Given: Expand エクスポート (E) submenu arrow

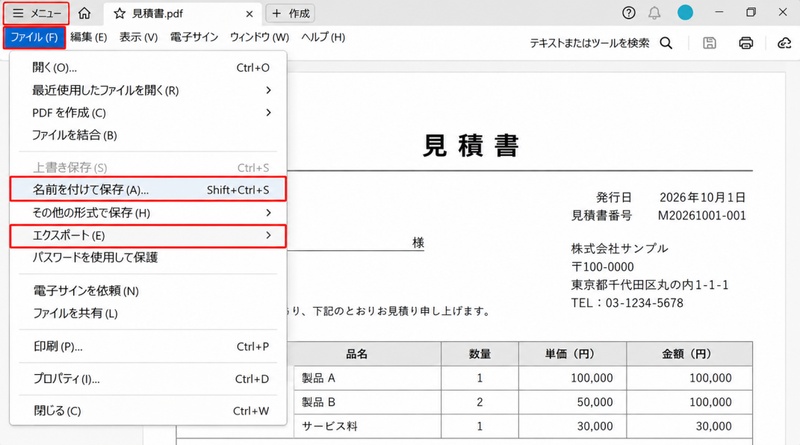Looking at the screenshot, I should tap(268, 235).
